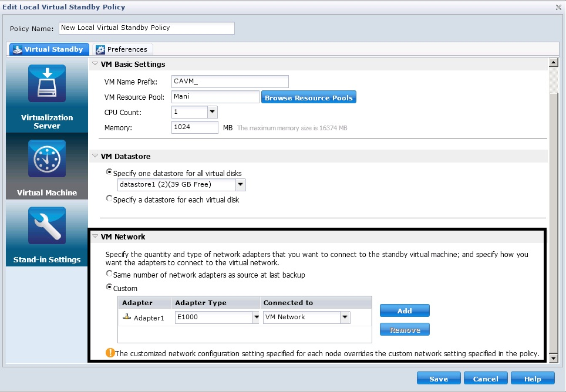Click the Remove adapter button
Viewport: 566px width, 392px height.
click(x=405, y=329)
